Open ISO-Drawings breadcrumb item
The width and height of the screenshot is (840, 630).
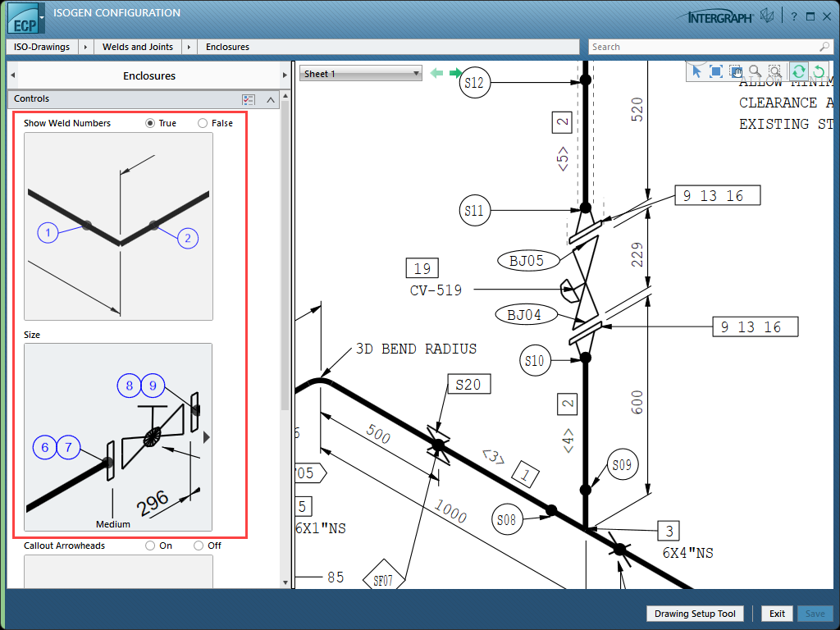click(42, 47)
